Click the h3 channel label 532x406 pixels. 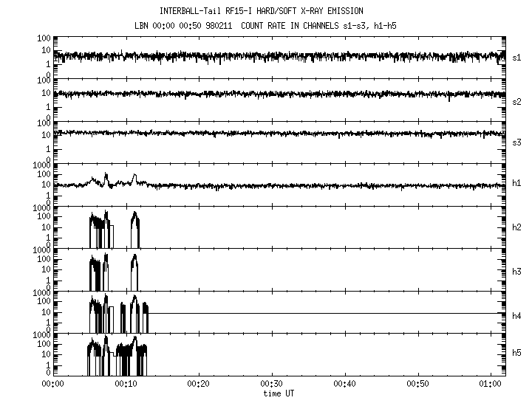[x=518, y=270]
